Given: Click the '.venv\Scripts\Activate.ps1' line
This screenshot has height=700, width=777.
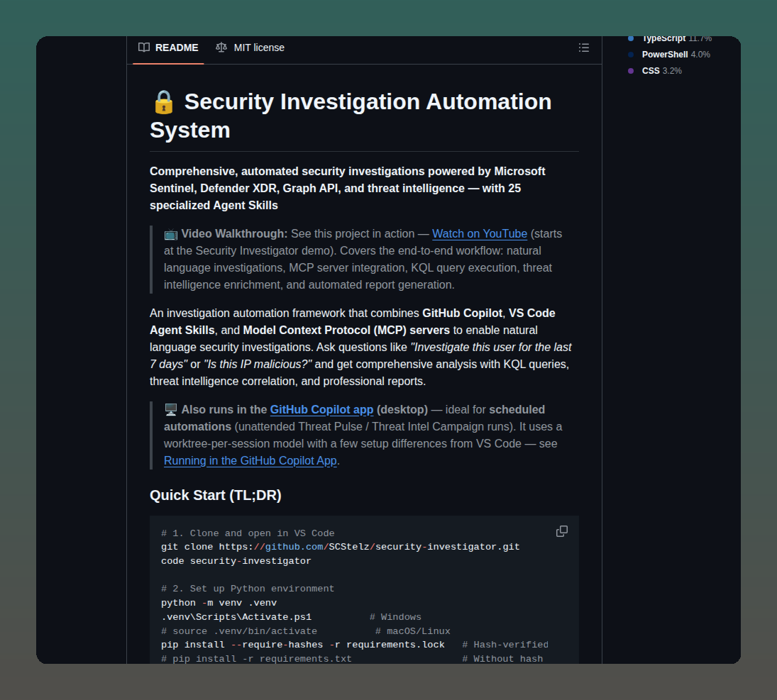Looking at the screenshot, I should [236, 617].
